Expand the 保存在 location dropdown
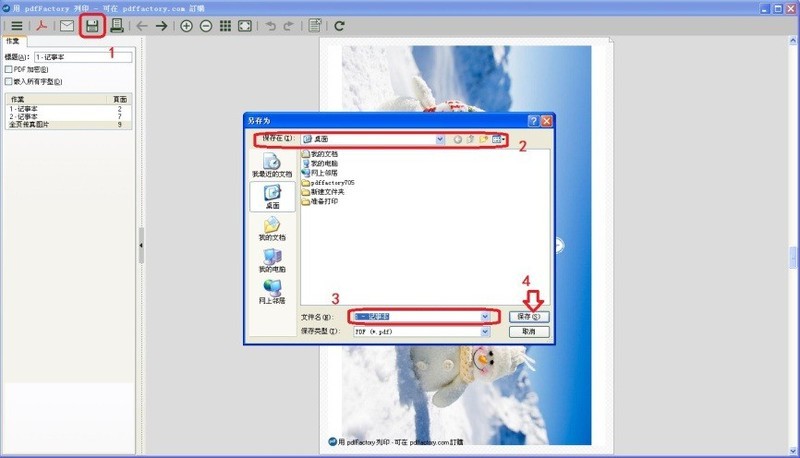 click(440, 139)
